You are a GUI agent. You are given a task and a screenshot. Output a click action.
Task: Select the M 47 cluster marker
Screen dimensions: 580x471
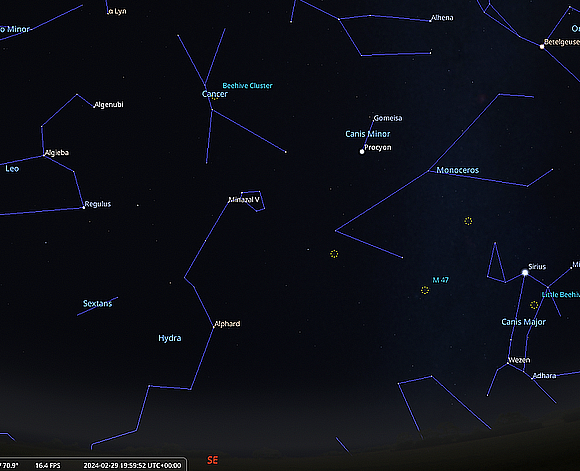425,290
